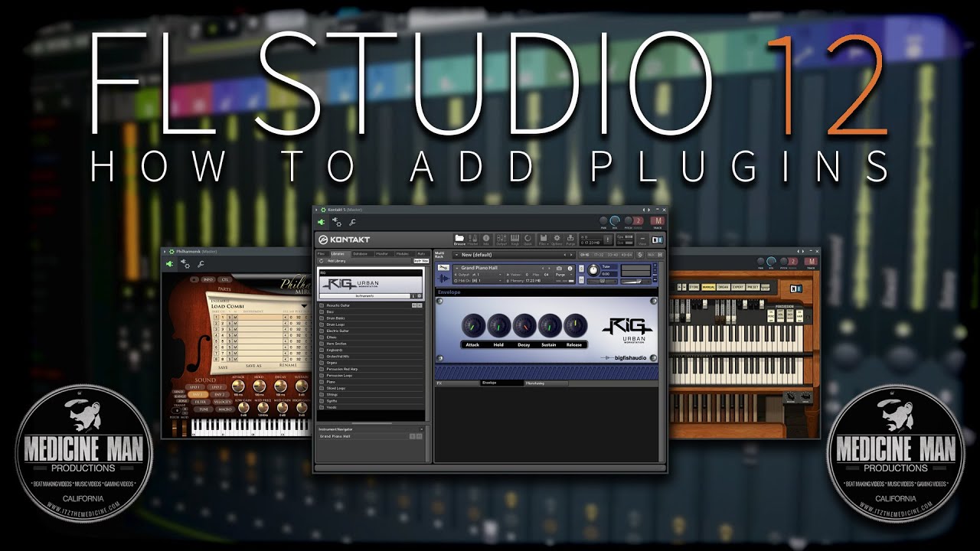Open the Files disk icon in Kontakt
980x551 pixels.
point(544,238)
